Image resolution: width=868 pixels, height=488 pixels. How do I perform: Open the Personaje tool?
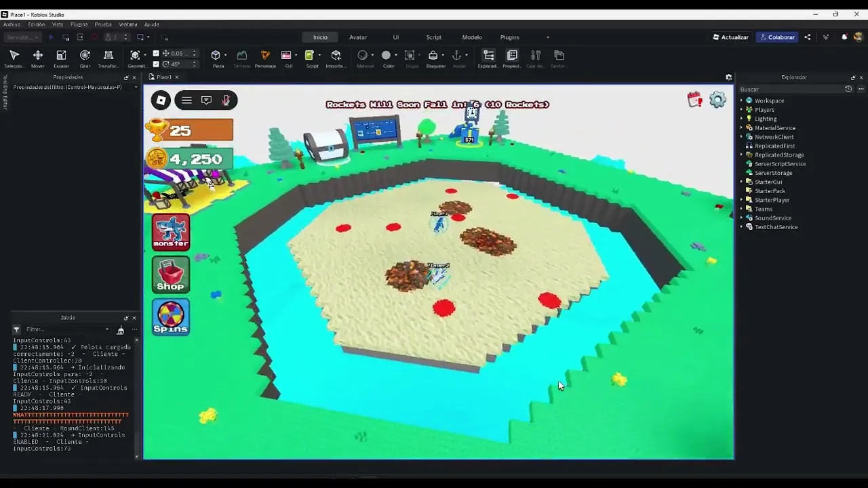coord(265,58)
